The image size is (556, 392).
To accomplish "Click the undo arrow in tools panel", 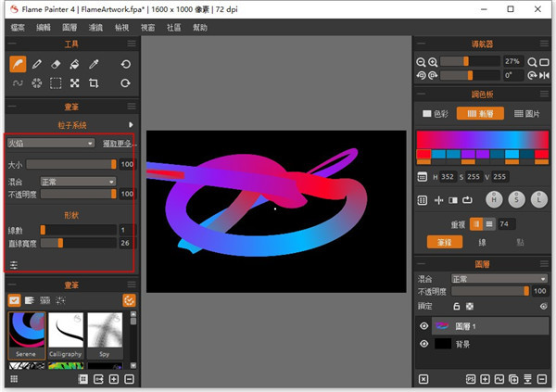I will 126,64.
